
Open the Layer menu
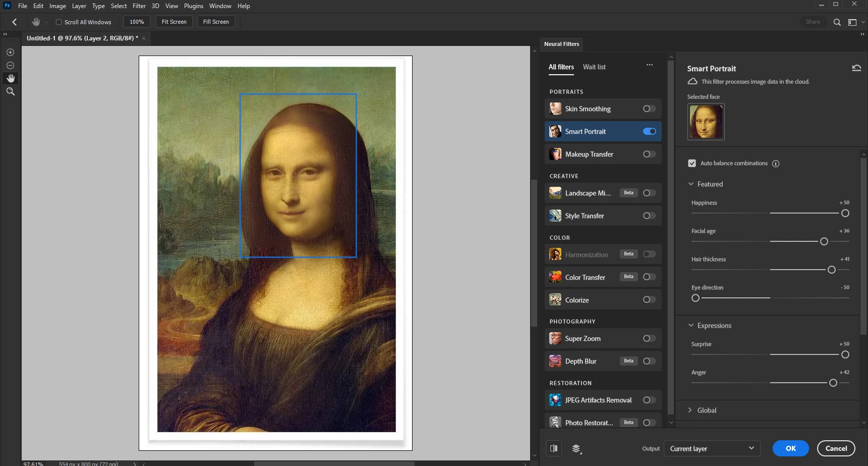click(79, 6)
